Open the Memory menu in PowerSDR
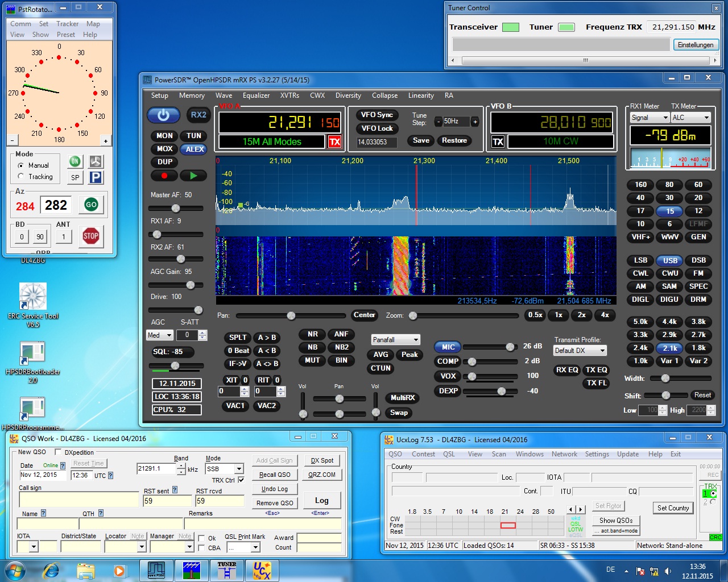Screen dimensions: 728x582 [192, 95]
